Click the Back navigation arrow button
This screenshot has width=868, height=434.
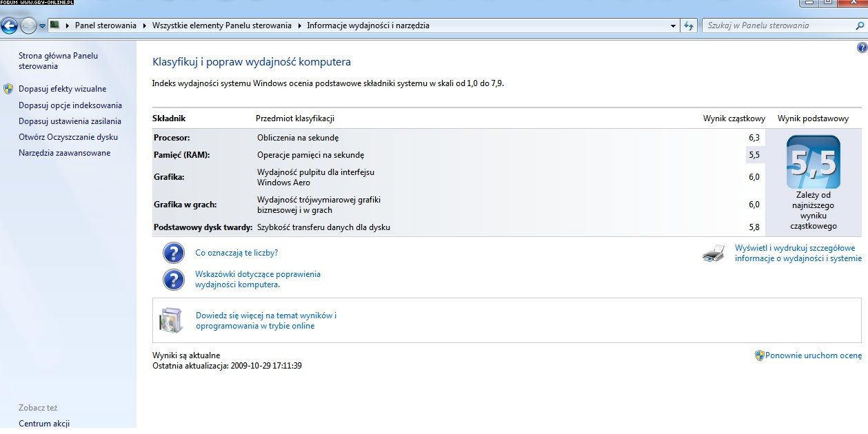10,26
